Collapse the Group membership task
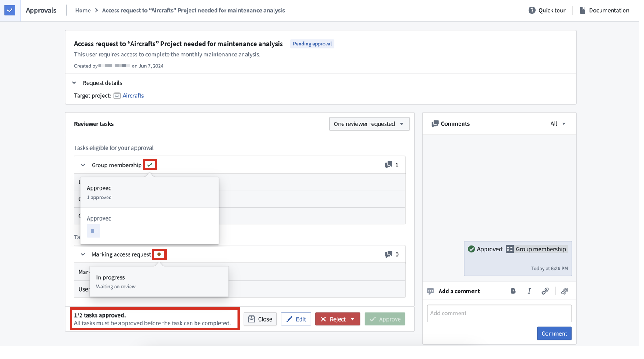This screenshot has height=359, width=644. [83, 165]
